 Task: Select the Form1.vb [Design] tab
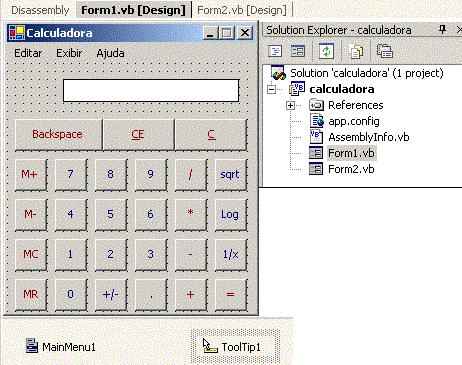tap(133, 10)
